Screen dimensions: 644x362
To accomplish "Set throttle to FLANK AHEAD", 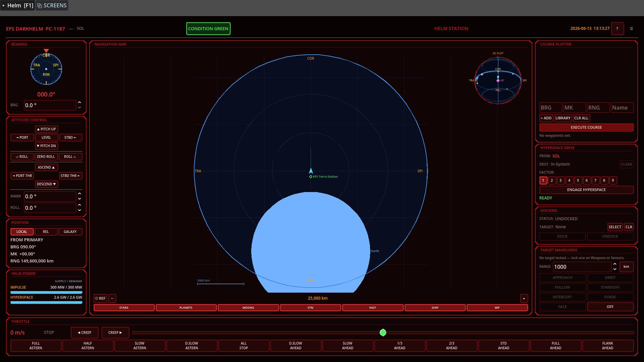I will (x=608, y=346).
